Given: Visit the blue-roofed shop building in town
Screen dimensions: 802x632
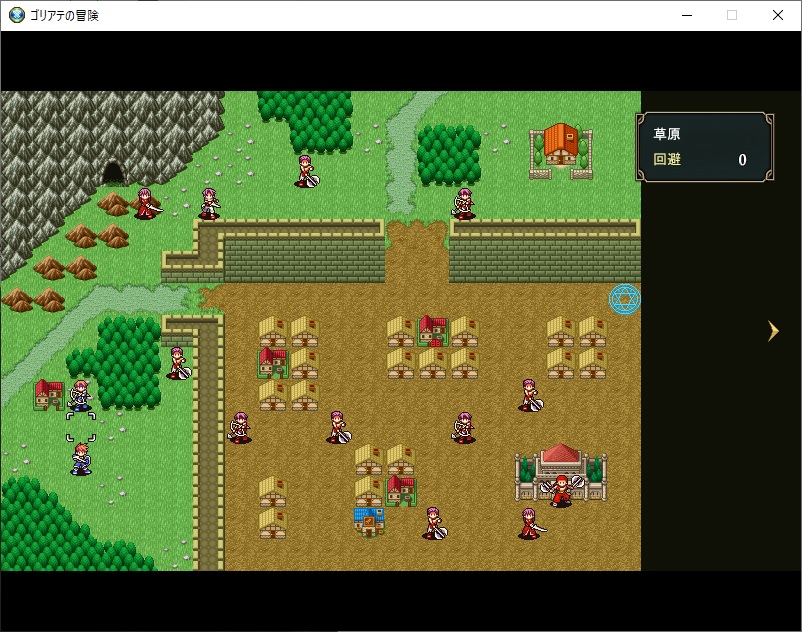Looking at the screenshot, I should point(369,522).
